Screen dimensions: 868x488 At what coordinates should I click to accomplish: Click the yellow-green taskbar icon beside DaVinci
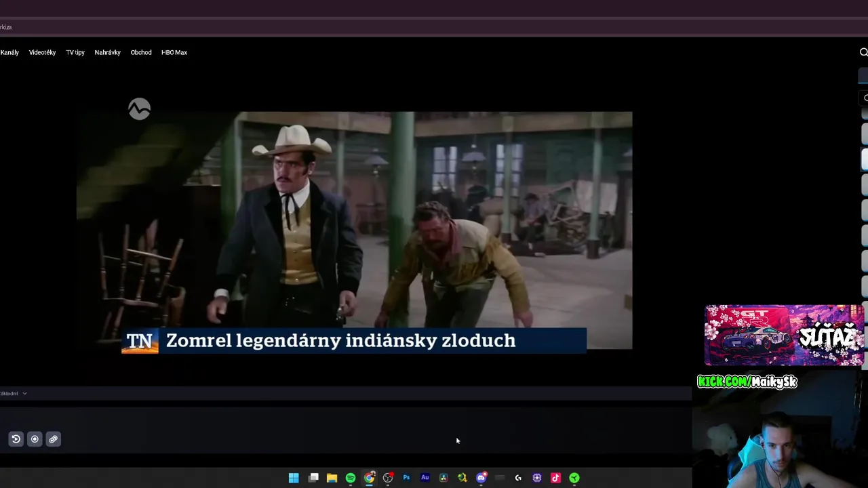[462, 478]
